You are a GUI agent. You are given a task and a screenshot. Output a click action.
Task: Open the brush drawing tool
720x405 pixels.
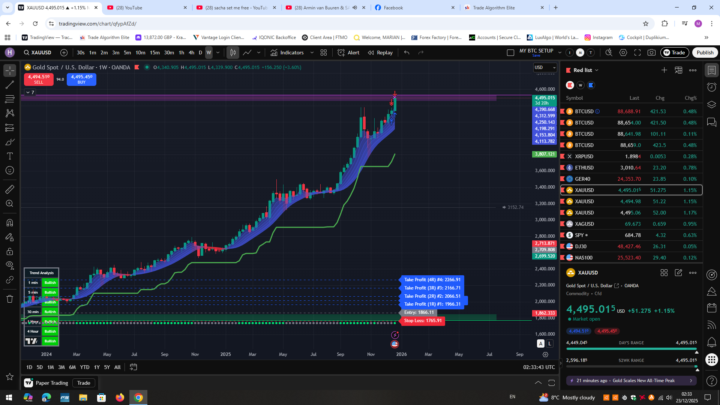tap(10, 142)
